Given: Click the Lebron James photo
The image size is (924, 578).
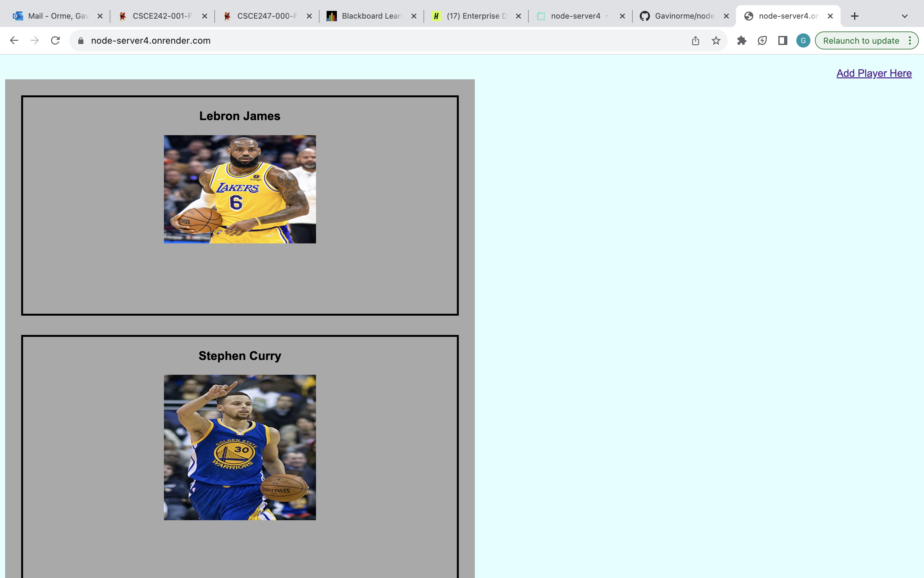Looking at the screenshot, I should (x=240, y=189).
